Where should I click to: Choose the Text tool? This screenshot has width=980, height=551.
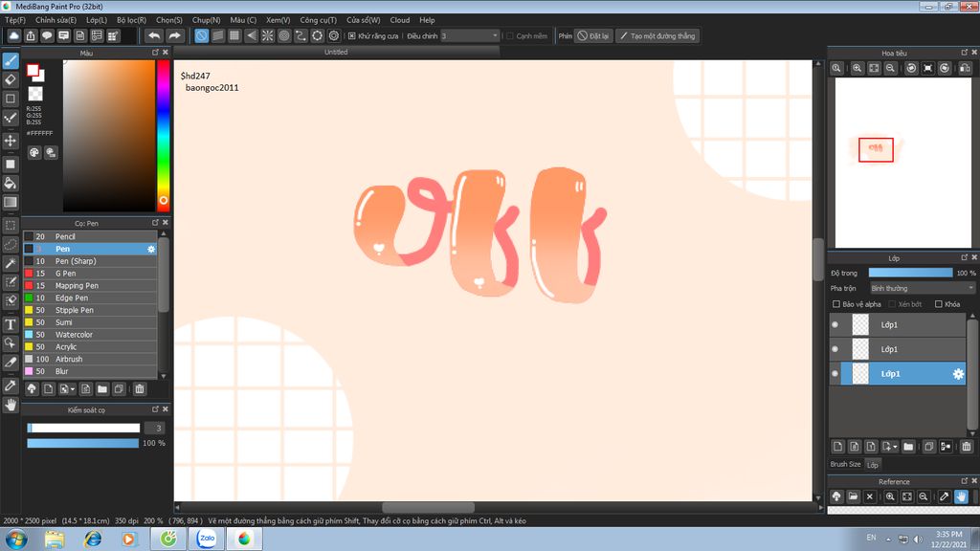(x=11, y=324)
